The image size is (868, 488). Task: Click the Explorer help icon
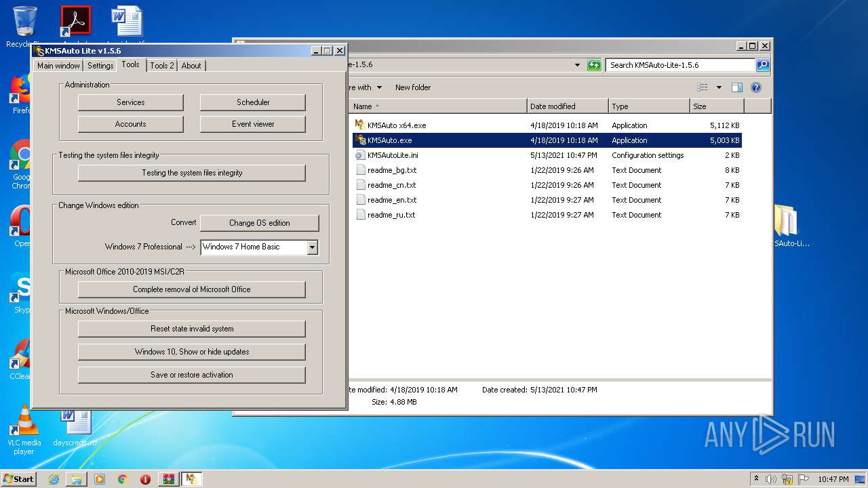756,87
